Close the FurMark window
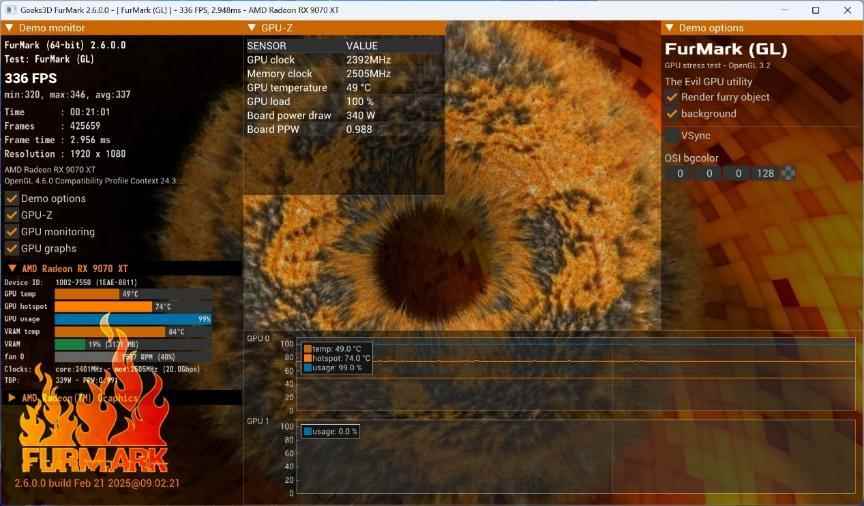 coord(847,10)
